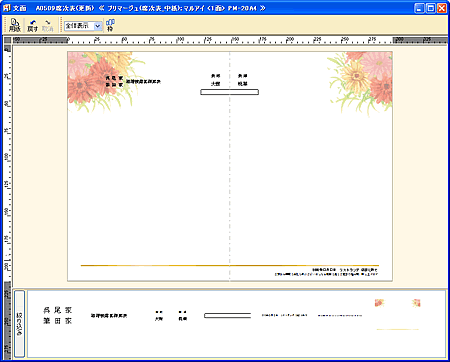Click the right small flower thumbnail in parts strip

(x=416, y=303)
